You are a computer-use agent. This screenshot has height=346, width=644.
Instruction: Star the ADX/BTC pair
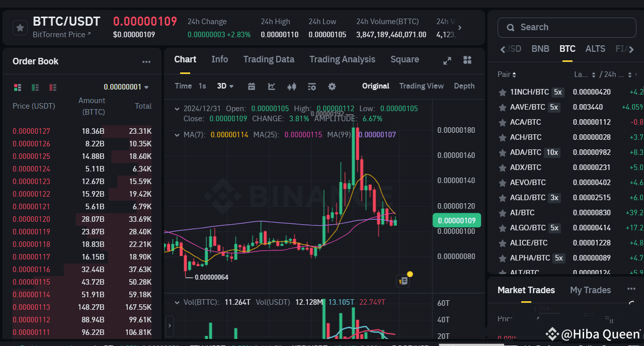tap(502, 168)
